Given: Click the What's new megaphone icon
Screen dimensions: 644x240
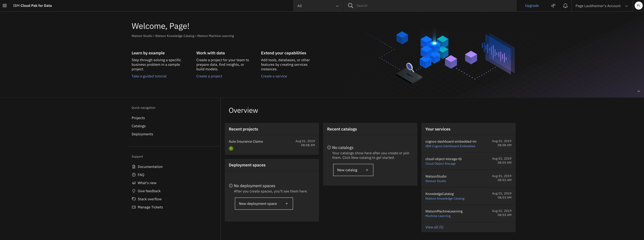Looking at the screenshot, I should pyautogui.click(x=134, y=183).
